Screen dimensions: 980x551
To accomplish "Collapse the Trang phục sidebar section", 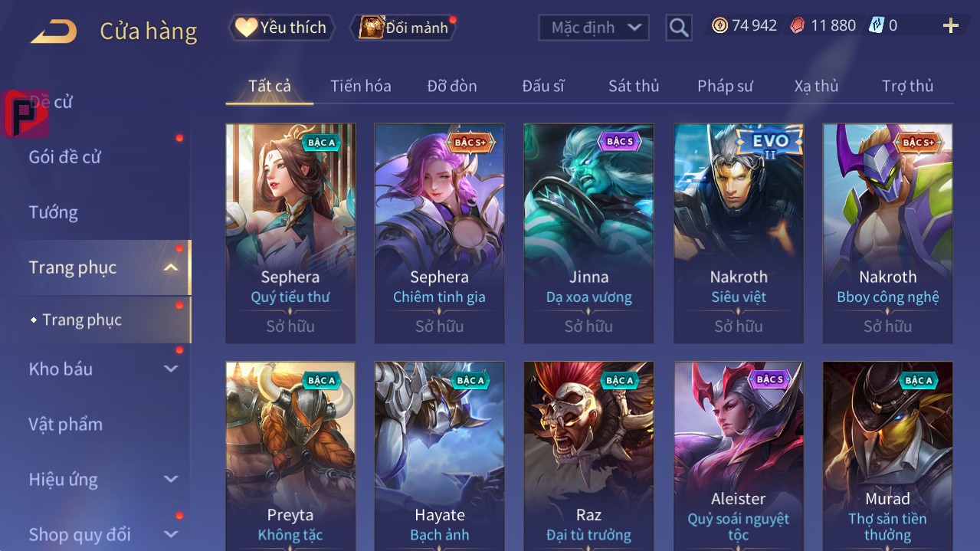I will 171,267.
